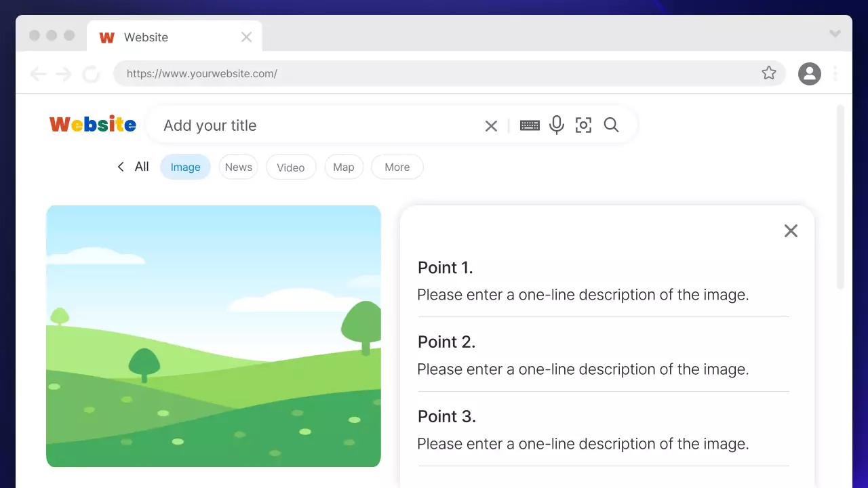868x488 pixels.
Task: Click the address bar URL field
Action: click(x=434, y=73)
